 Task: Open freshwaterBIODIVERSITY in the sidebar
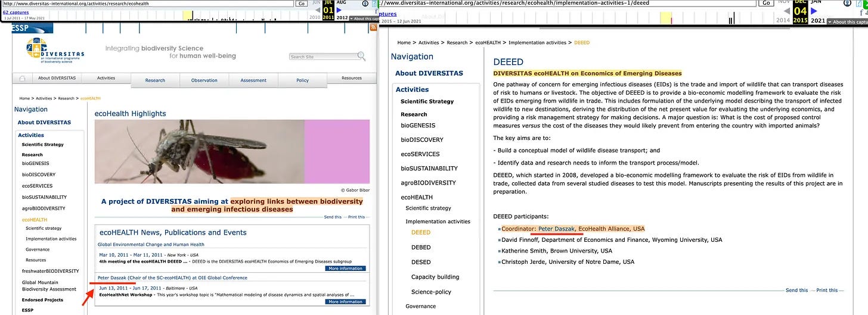click(x=51, y=271)
